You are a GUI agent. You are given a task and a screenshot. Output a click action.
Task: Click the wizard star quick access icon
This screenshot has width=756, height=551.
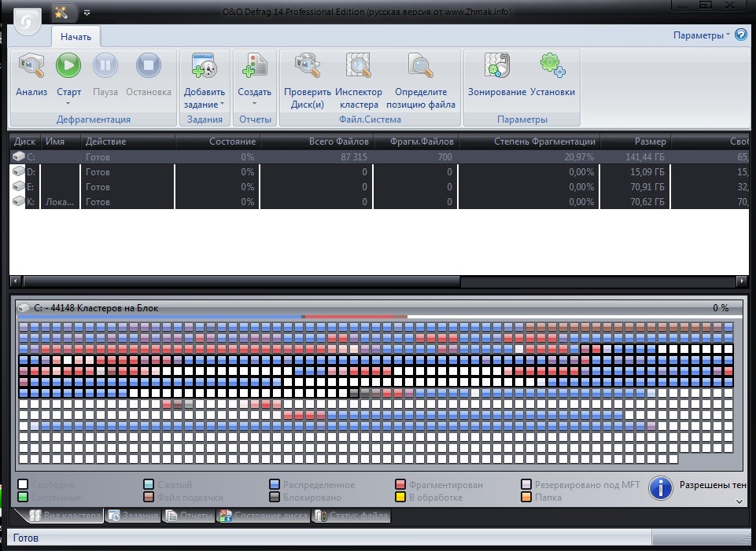(x=61, y=13)
